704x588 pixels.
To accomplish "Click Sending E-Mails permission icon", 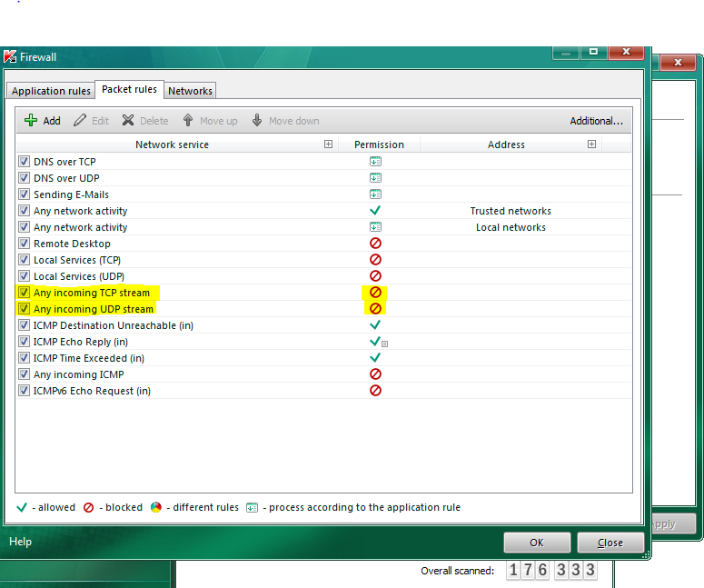I will [375, 194].
